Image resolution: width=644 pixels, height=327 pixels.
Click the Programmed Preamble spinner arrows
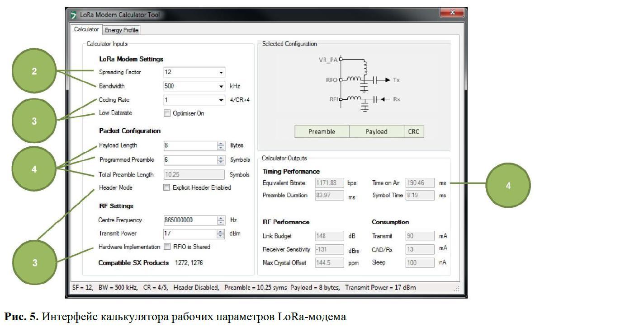click(221, 160)
